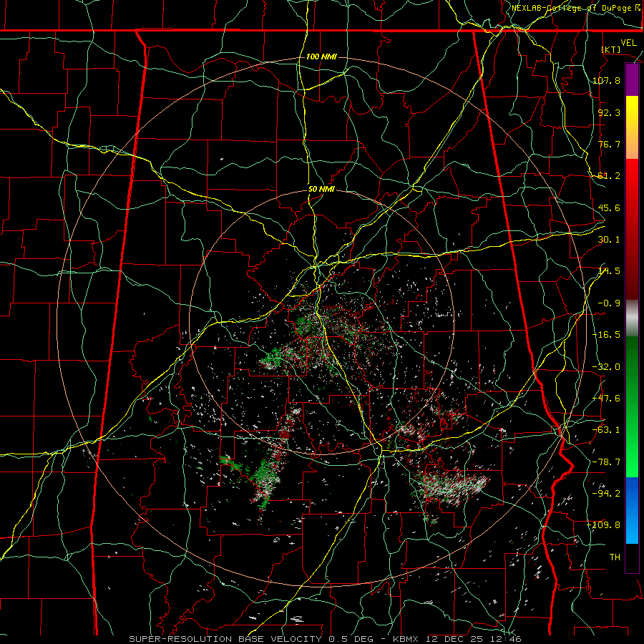The height and width of the screenshot is (644, 644).
Task: Click the 100 NMI range ring label
Action: click(x=321, y=57)
